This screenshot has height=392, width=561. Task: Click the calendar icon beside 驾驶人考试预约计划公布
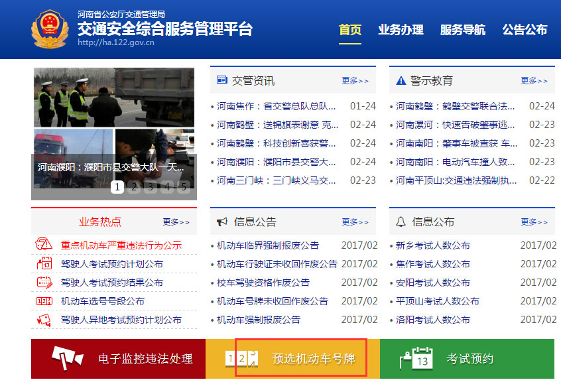[42, 263]
